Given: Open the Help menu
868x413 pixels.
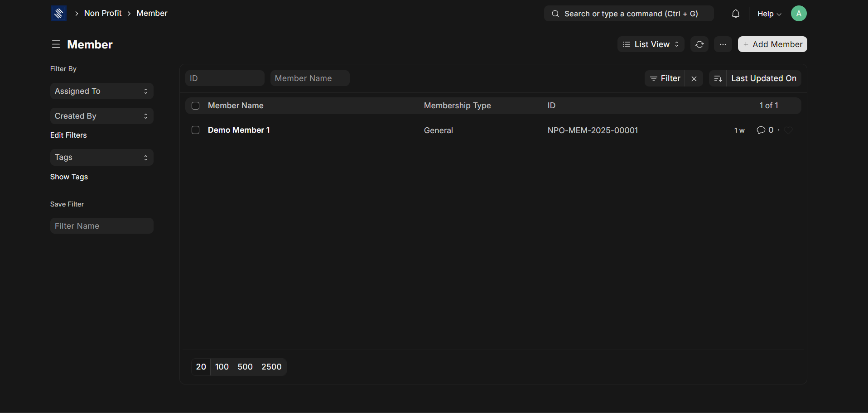Looking at the screenshot, I should click(x=769, y=14).
